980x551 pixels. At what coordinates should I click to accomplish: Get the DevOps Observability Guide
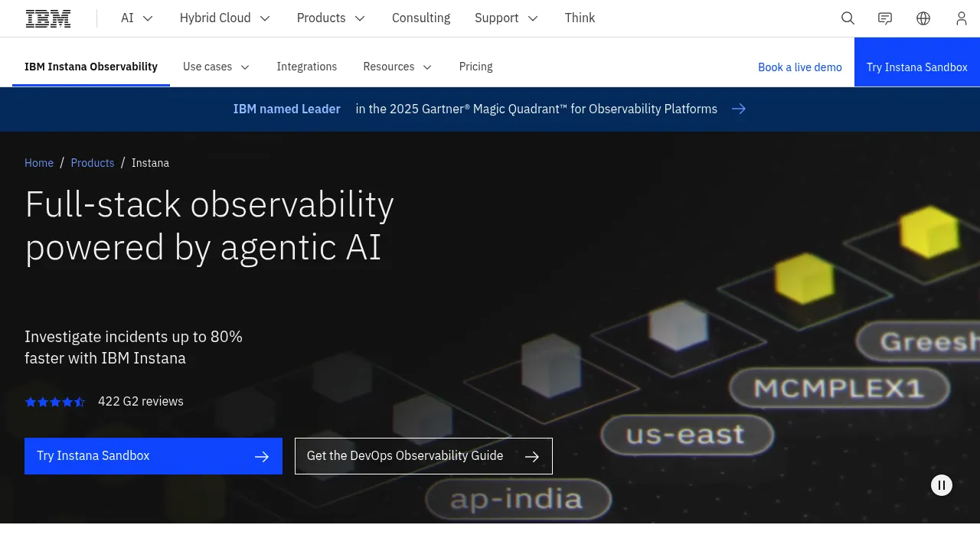coord(423,456)
